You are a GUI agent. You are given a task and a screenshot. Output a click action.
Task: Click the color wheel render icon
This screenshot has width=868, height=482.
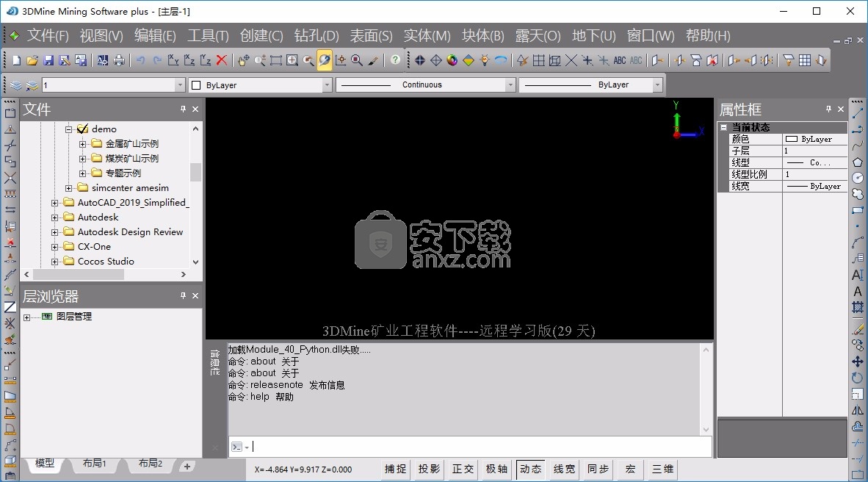pyautogui.click(x=452, y=60)
